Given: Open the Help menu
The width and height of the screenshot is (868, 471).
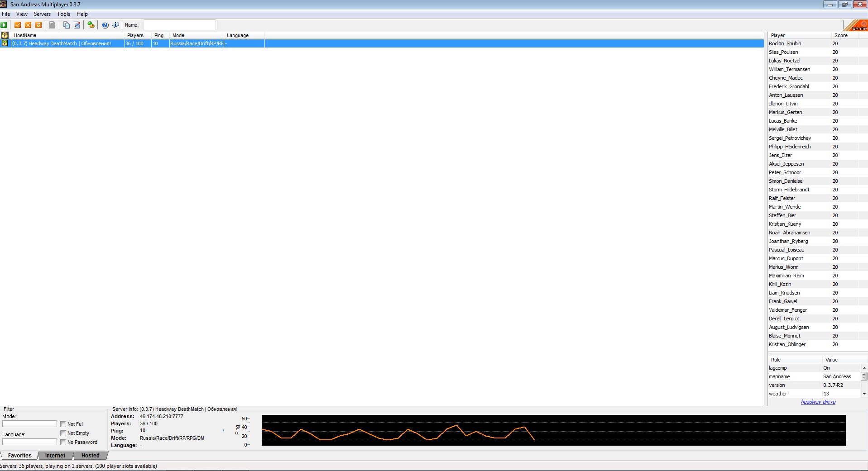Looking at the screenshot, I should click(x=82, y=14).
